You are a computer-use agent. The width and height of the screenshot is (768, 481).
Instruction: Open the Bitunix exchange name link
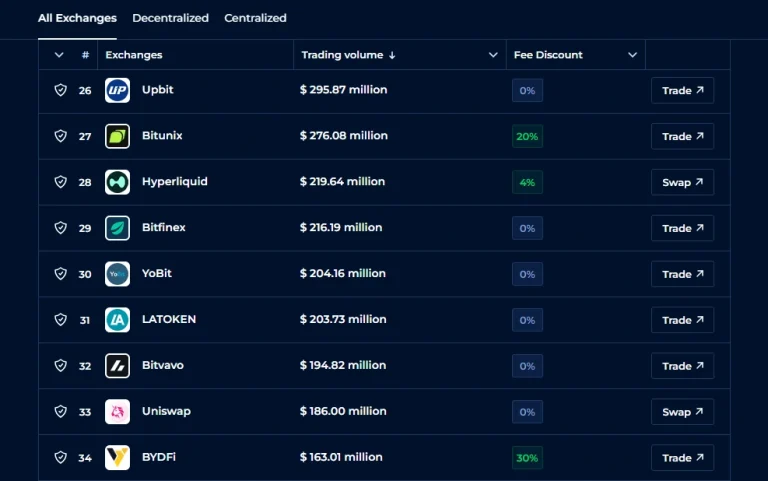[x=162, y=136]
